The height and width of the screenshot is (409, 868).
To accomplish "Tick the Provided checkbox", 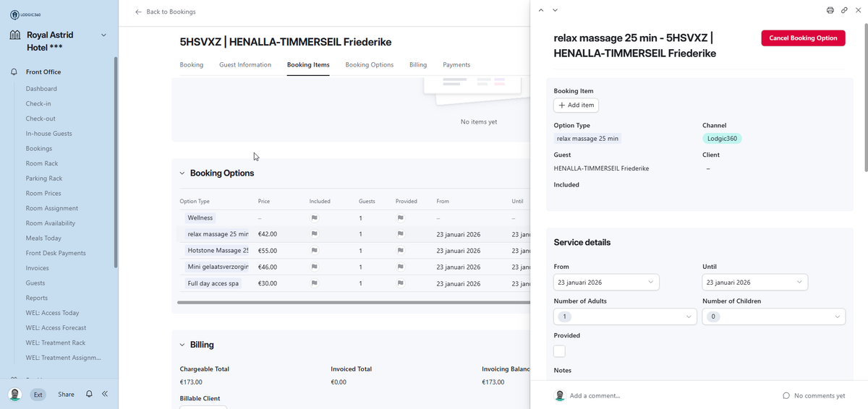I will 559,351.
